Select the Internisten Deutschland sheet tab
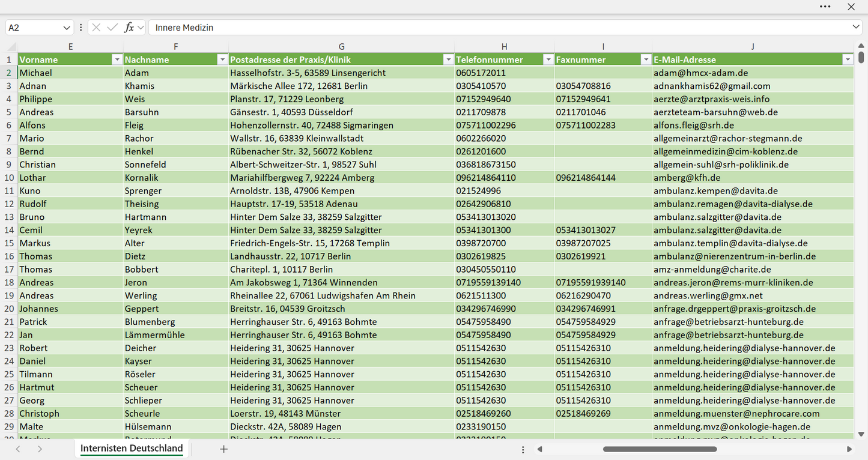Viewport: 868px width, 460px height. pos(132,449)
